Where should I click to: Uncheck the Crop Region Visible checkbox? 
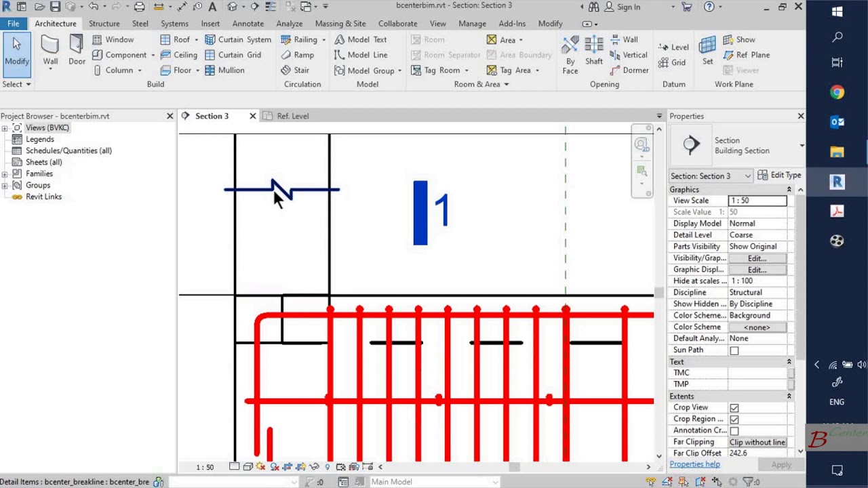click(x=734, y=419)
